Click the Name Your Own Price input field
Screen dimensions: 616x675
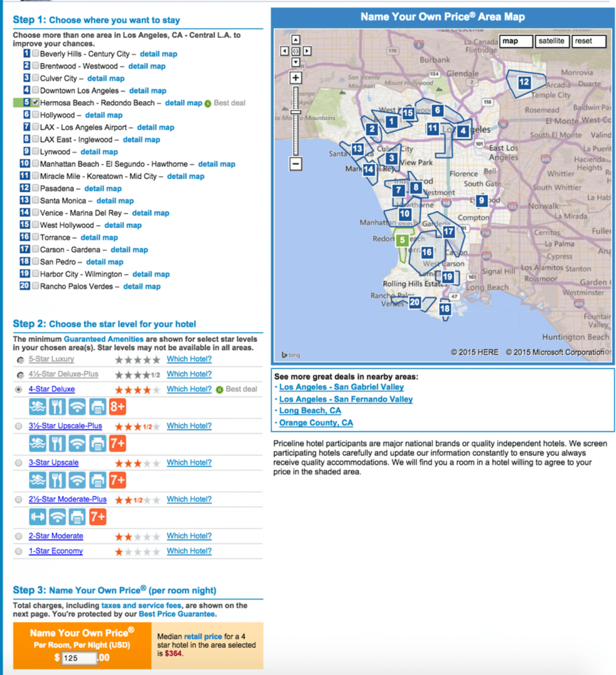coord(80,658)
